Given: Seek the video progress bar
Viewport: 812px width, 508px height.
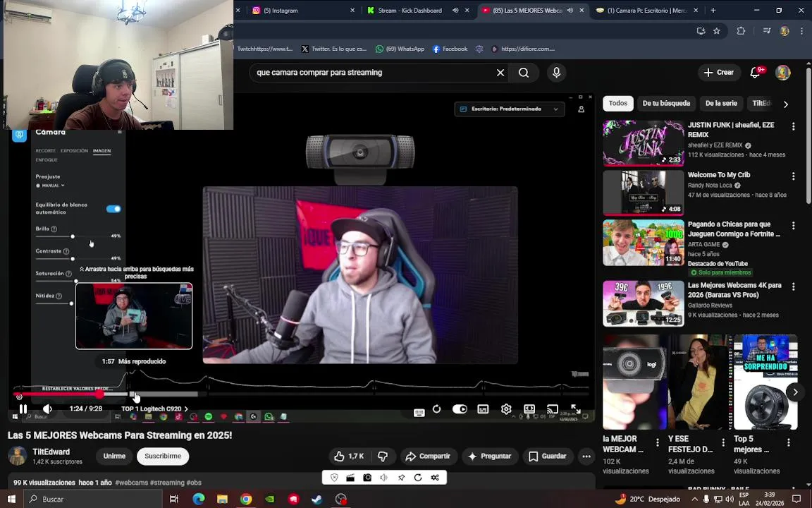Looking at the screenshot, I should (x=302, y=394).
